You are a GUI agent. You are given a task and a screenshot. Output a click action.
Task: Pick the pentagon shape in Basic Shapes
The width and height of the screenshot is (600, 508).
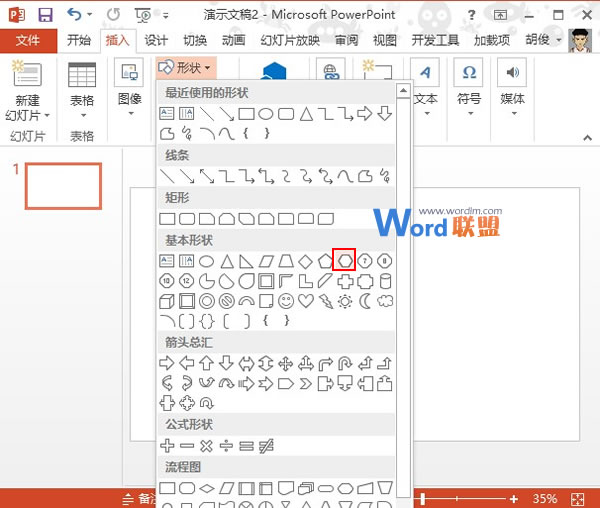325,261
